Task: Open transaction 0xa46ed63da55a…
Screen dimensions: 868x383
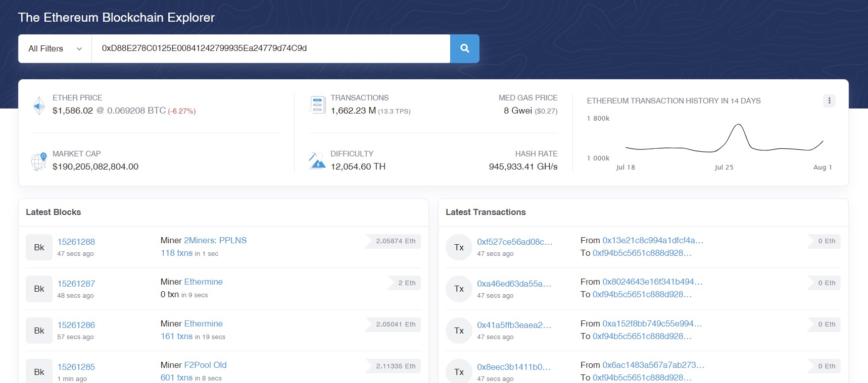Action: [x=514, y=284]
